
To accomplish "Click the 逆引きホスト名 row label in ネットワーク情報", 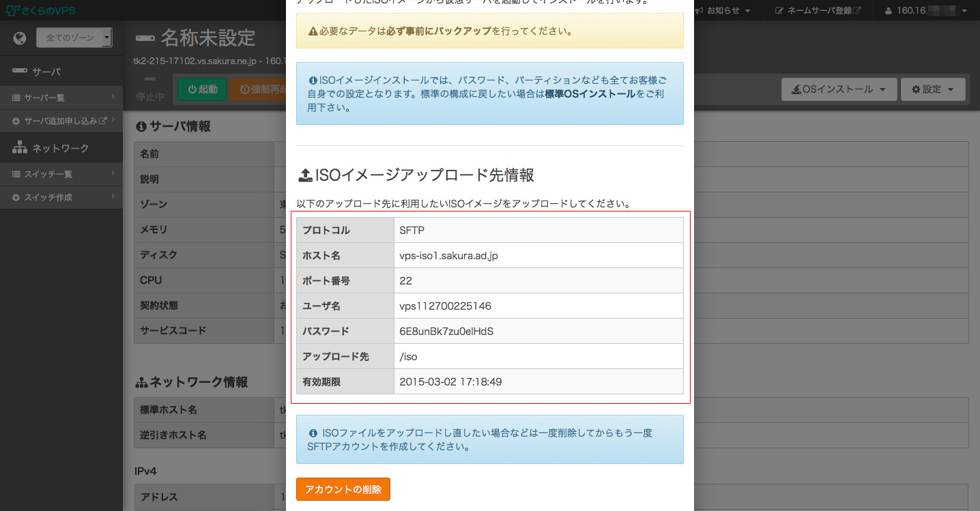I will [173, 435].
